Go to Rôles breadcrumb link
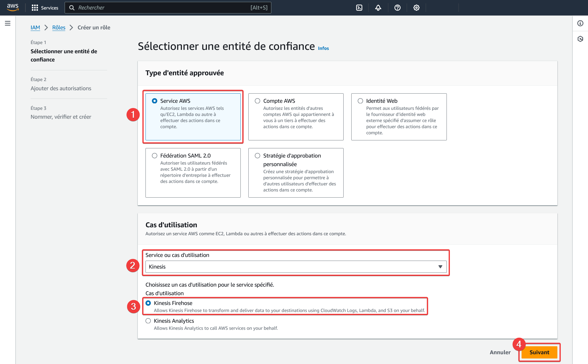 pyautogui.click(x=59, y=28)
